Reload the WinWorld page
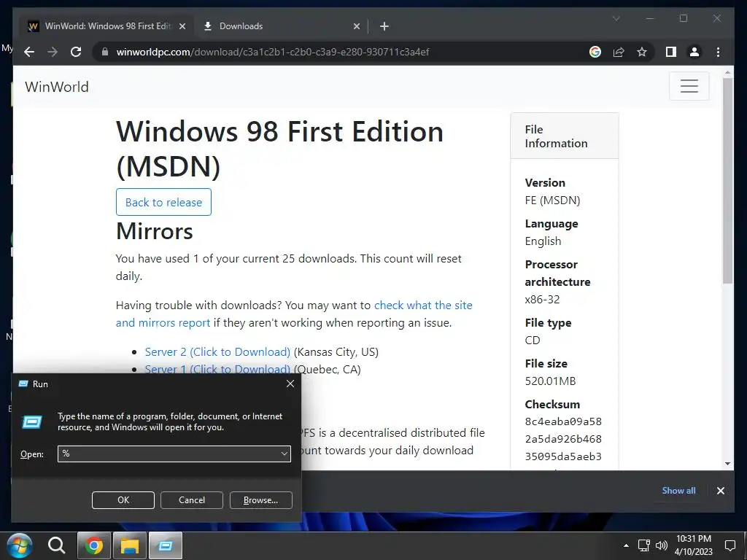Image resolution: width=747 pixels, height=560 pixels. (x=76, y=52)
